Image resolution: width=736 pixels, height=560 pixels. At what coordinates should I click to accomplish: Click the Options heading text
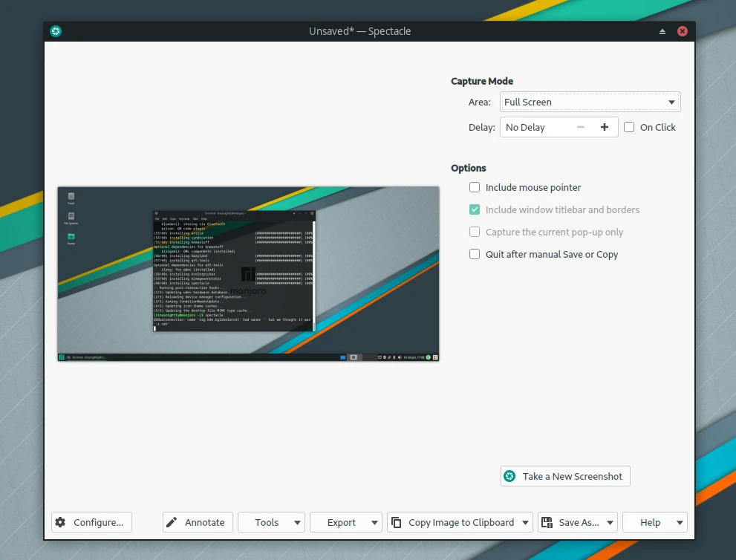tap(469, 168)
